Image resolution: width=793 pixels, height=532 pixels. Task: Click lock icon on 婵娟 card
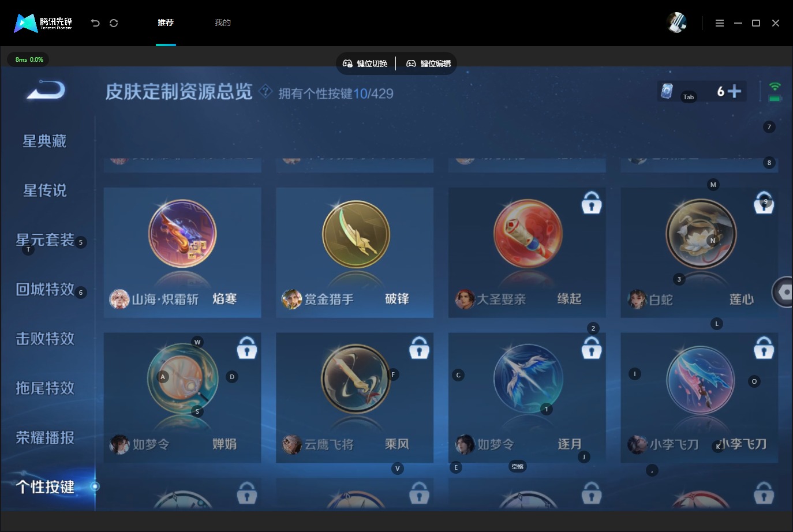coord(247,347)
